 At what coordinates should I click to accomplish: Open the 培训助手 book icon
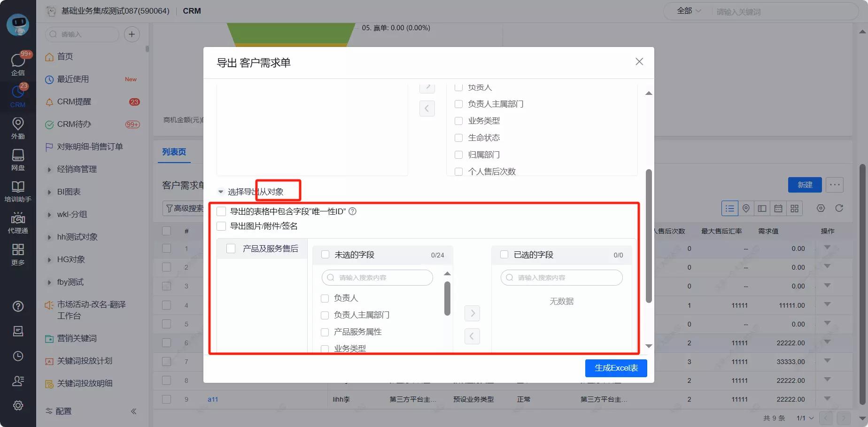coord(18,191)
